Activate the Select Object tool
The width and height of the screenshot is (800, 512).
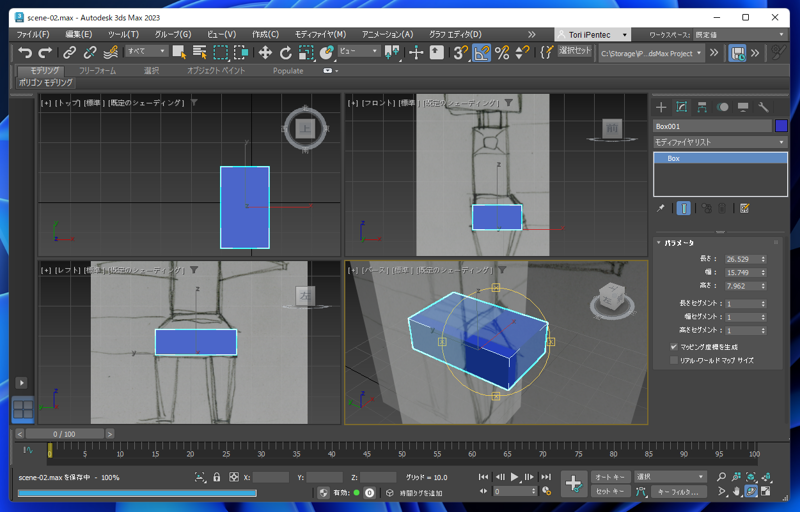(x=179, y=52)
